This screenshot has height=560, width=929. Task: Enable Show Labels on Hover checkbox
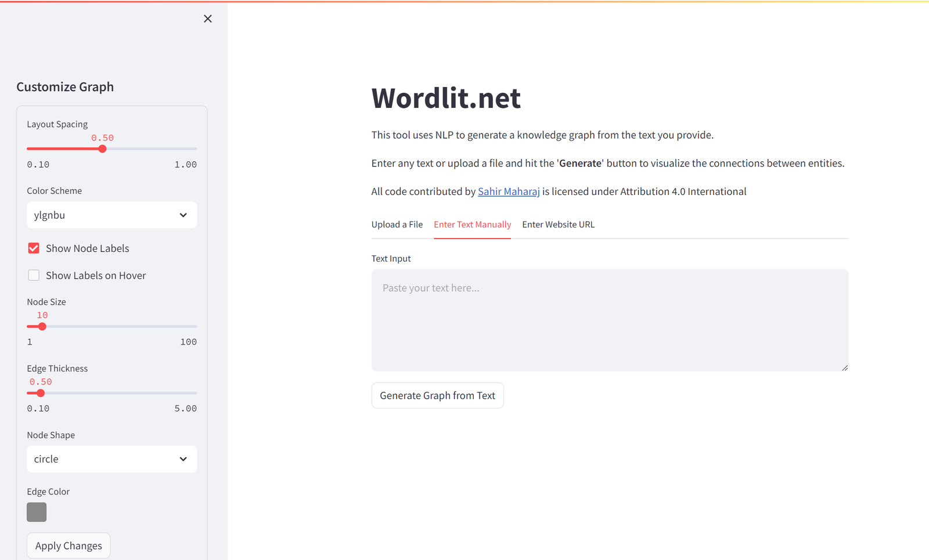[x=34, y=275]
